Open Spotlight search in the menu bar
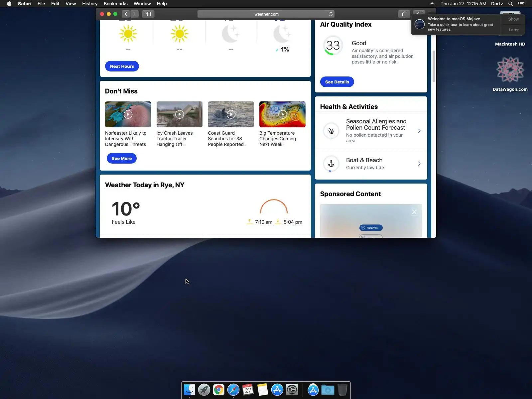The width and height of the screenshot is (532, 399). click(511, 4)
